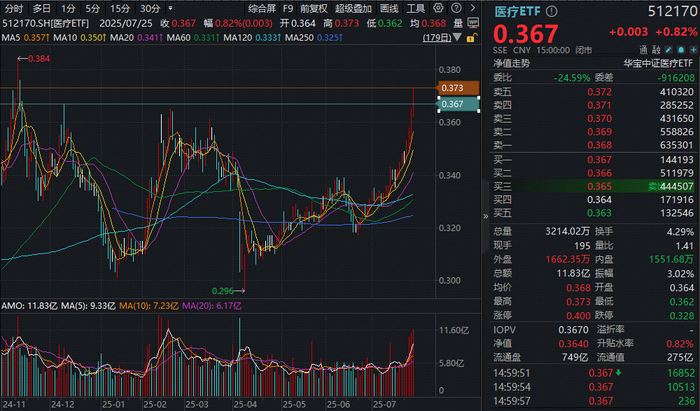The height and width of the screenshot is (411, 700).
Task: Select the 15分 period tab
Action: [x=120, y=8]
